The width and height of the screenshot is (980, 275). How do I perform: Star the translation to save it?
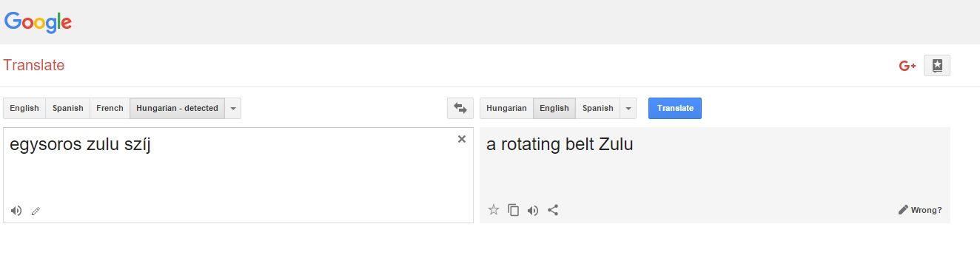(x=494, y=210)
